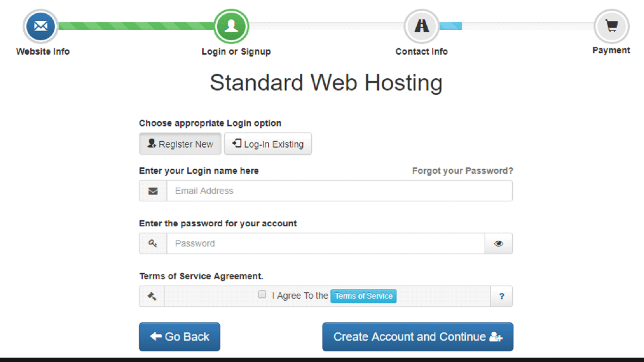Show the password using the eye toggle
644x362 pixels.
pos(499,243)
